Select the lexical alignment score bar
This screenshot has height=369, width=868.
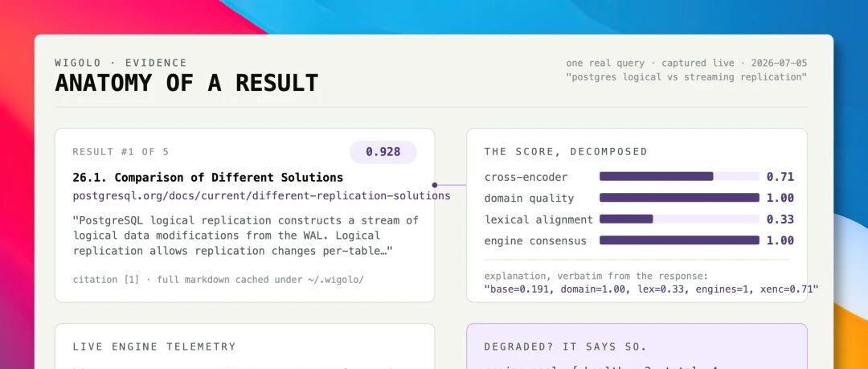pyautogui.click(x=679, y=219)
